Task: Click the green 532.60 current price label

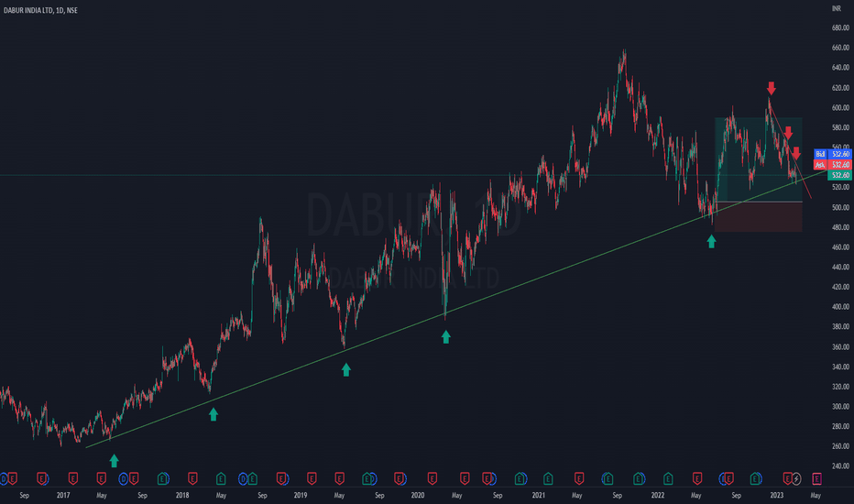Action: pyautogui.click(x=839, y=175)
